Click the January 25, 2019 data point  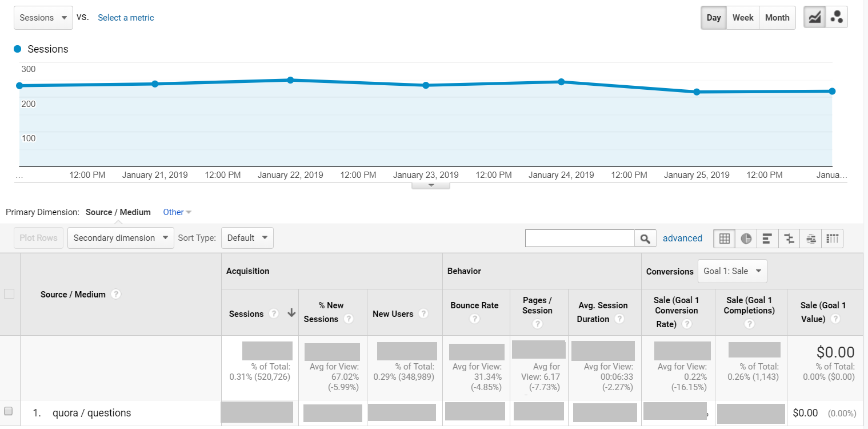[697, 92]
